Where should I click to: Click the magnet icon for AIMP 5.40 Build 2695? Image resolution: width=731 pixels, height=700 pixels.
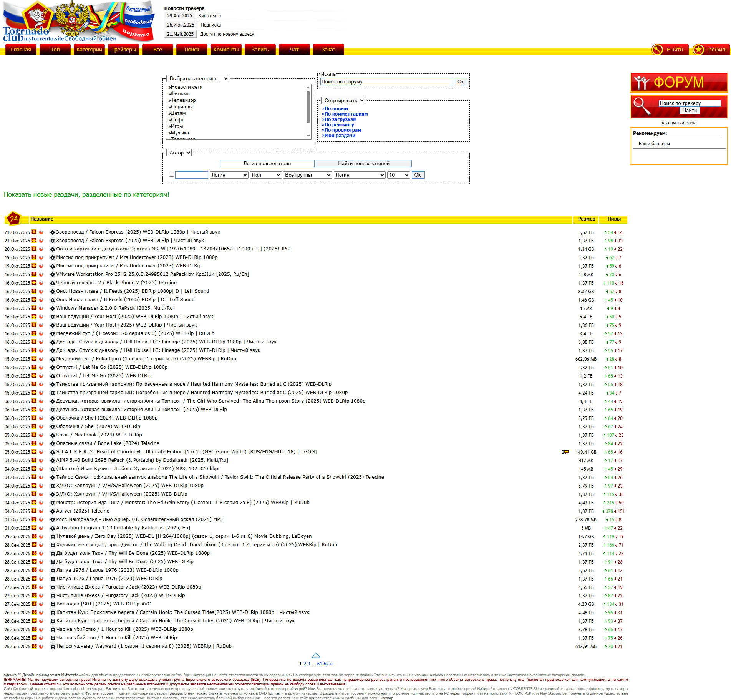(x=41, y=460)
